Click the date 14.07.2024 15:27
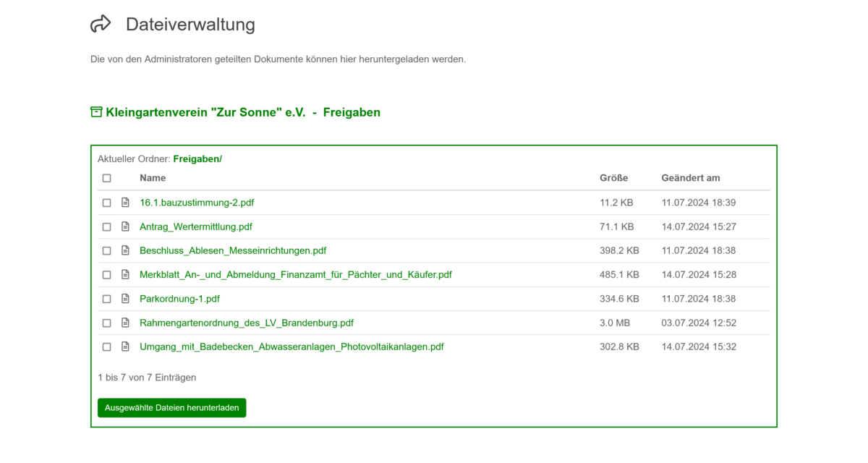This screenshot has height=463, width=868. click(699, 226)
